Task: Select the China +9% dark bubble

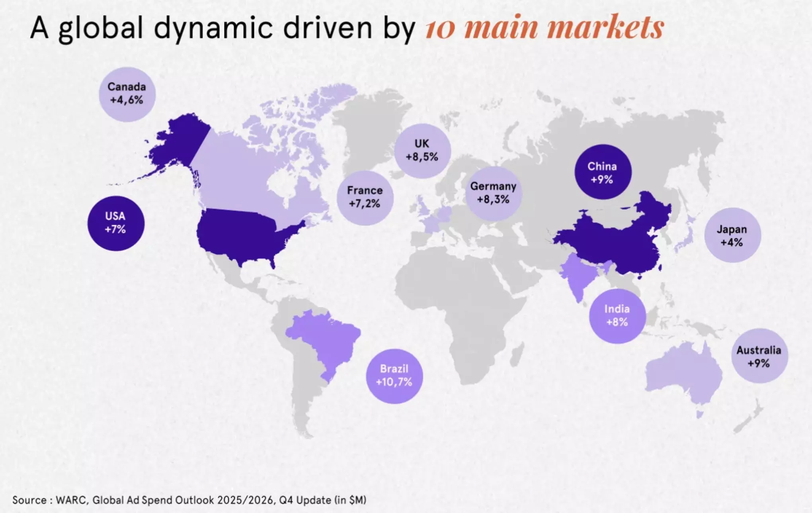Action: click(602, 172)
